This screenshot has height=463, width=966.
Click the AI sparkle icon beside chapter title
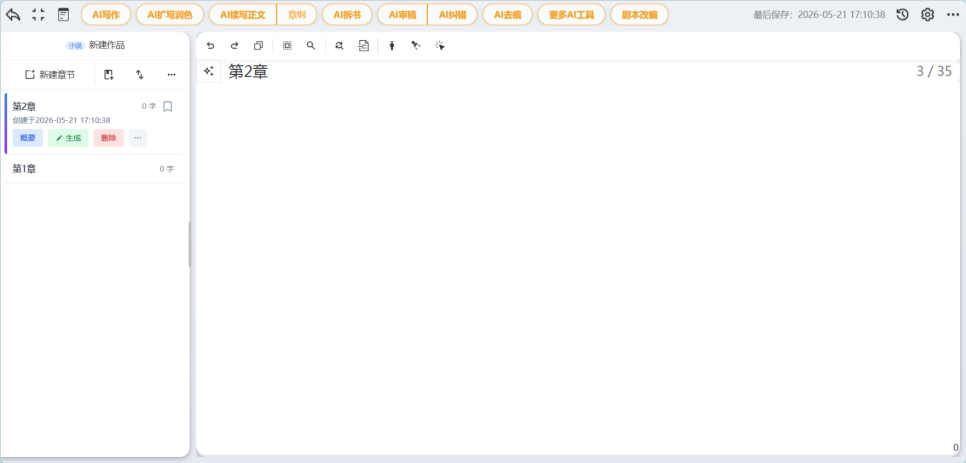point(209,71)
